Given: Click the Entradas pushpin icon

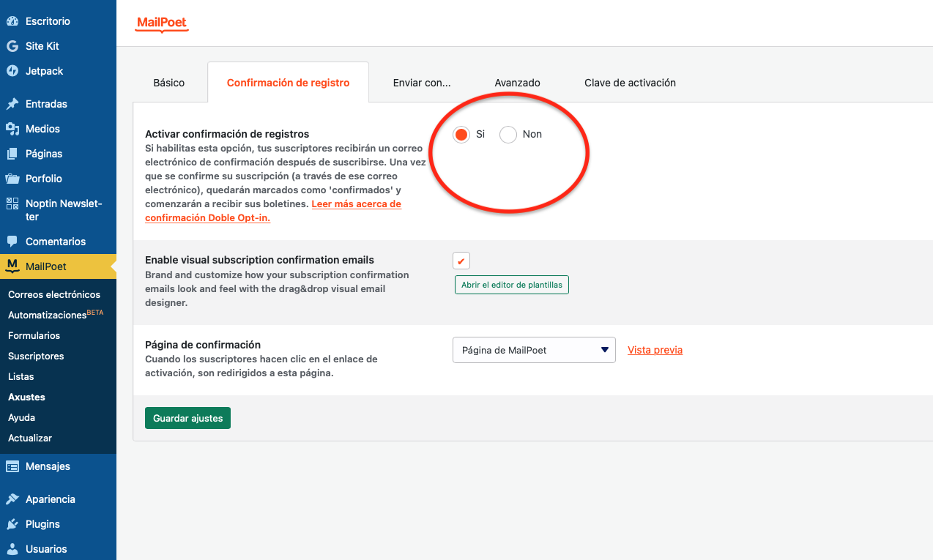Looking at the screenshot, I should (x=12, y=104).
